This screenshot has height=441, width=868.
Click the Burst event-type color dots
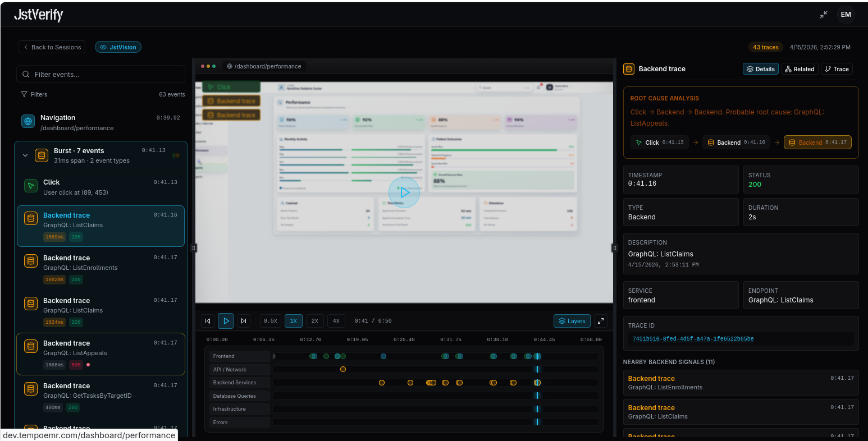(x=176, y=155)
